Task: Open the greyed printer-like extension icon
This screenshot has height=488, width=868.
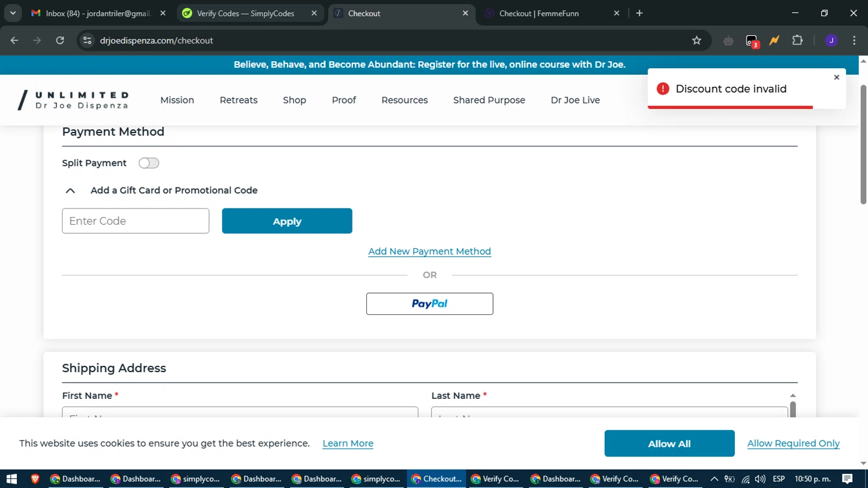Action: 729,41
